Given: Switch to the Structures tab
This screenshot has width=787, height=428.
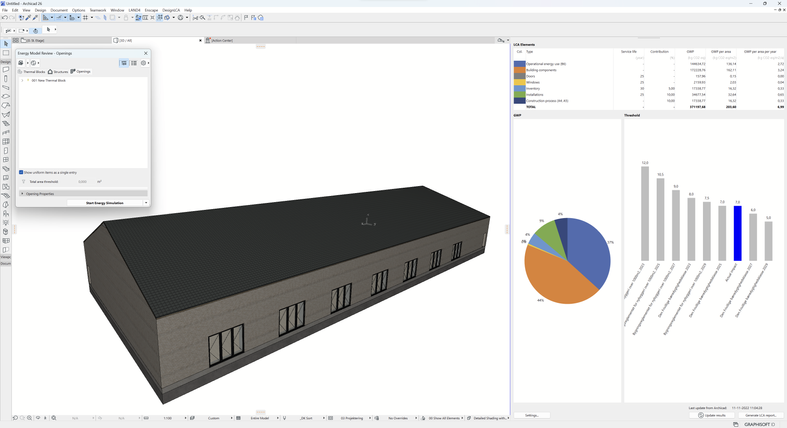Looking at the screenshot, I should 58,72.
